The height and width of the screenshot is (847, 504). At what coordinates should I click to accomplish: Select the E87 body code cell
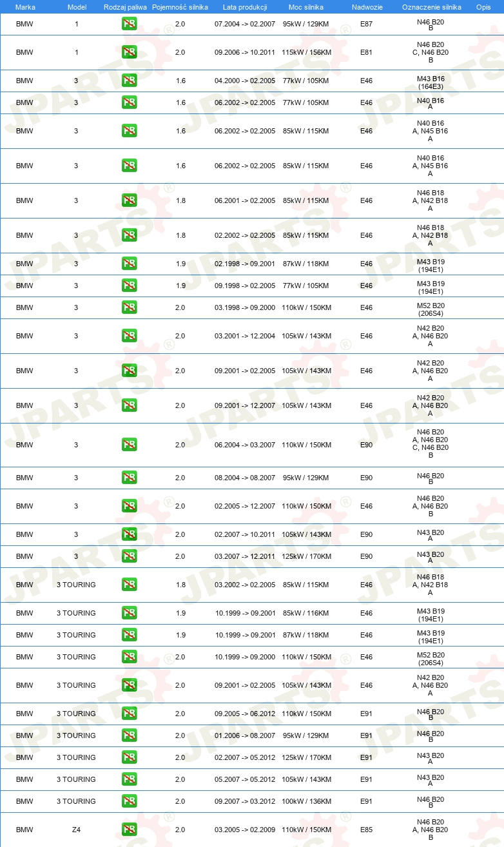[366, 24]
